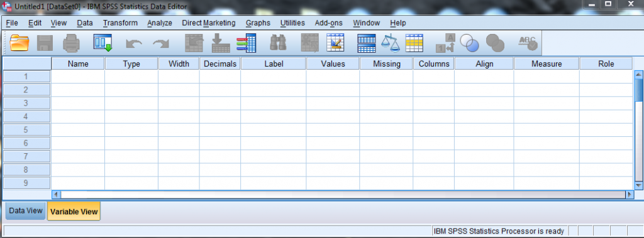Click the Align column header
Screen dimensions: 644x238
pos(484,63)
